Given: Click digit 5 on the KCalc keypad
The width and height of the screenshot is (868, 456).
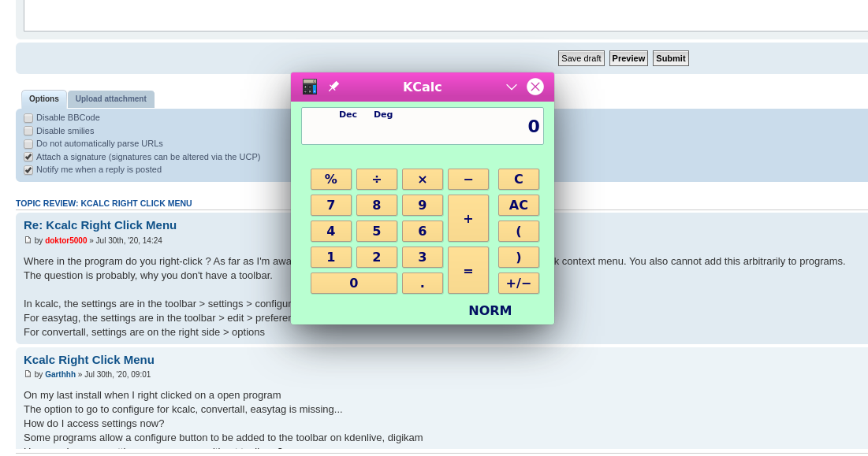Looking at the screenshot, I should click(376, 231).
